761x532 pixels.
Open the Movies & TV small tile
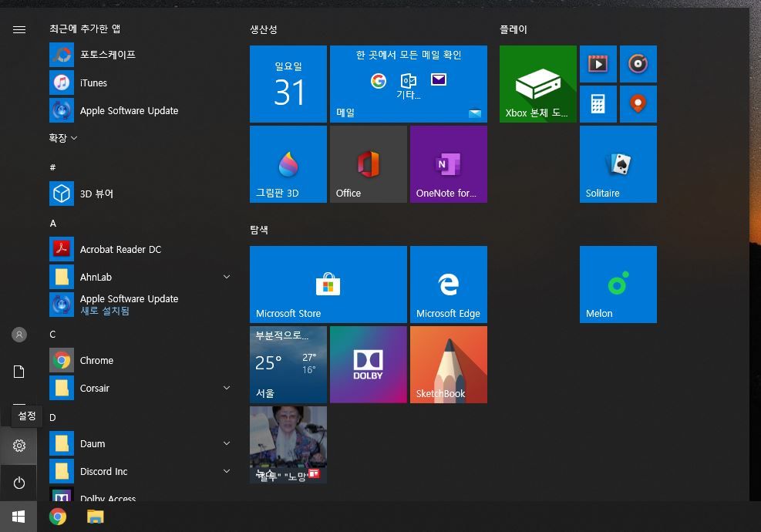pyautogui.click(x=598, y=64)
